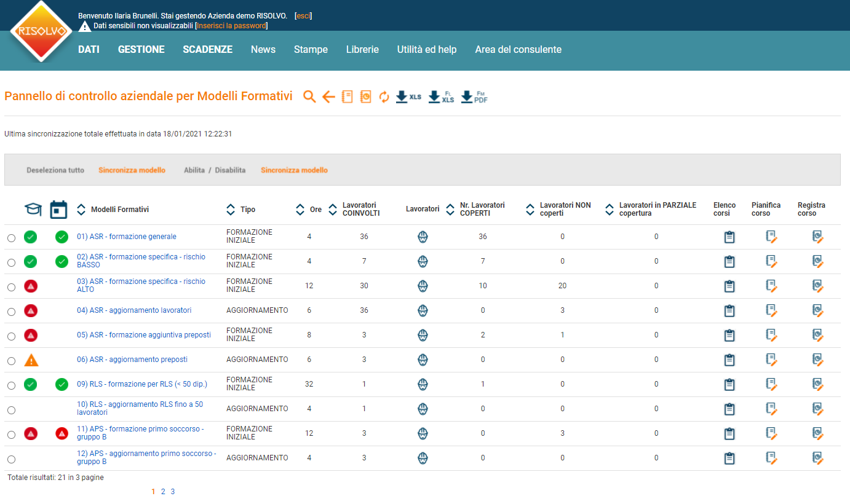Sort the table by Tipo column
The height and width of the screenshot is (504, 850).
tap(231, 209)
